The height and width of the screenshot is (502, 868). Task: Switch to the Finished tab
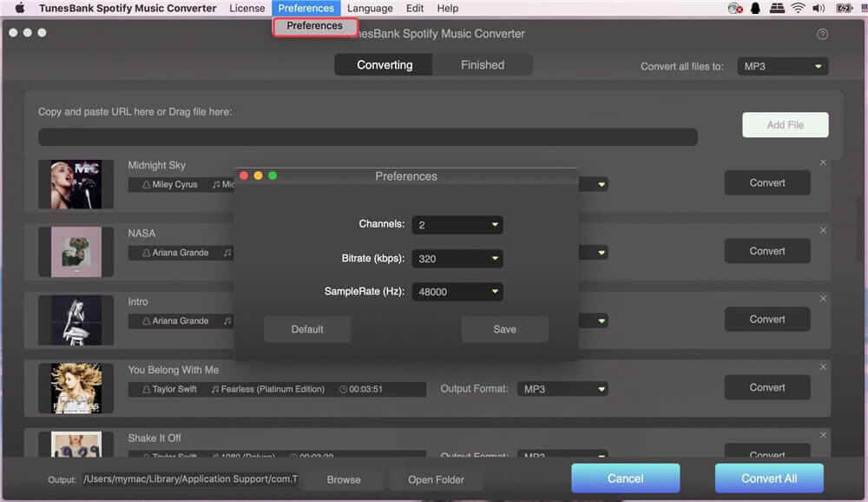coord(483,65)
